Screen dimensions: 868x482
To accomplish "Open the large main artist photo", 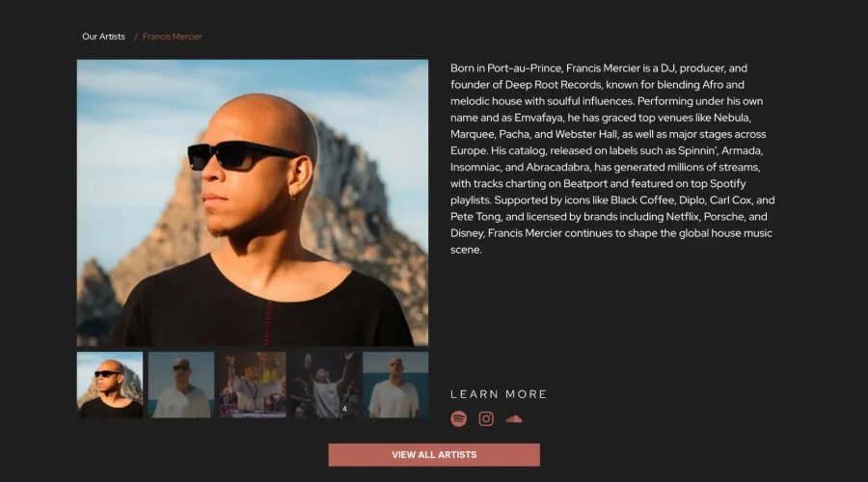I will (x=253, y=203).
